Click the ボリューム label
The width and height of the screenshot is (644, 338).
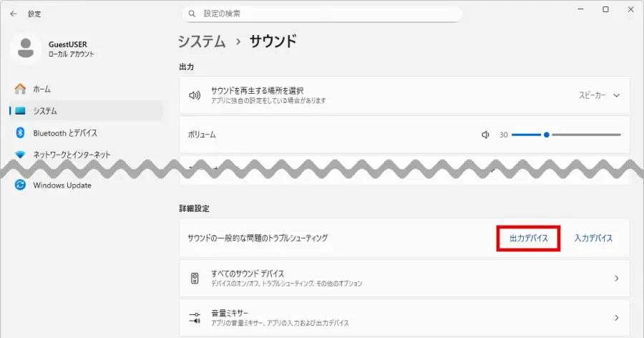(x=202, y=135)
